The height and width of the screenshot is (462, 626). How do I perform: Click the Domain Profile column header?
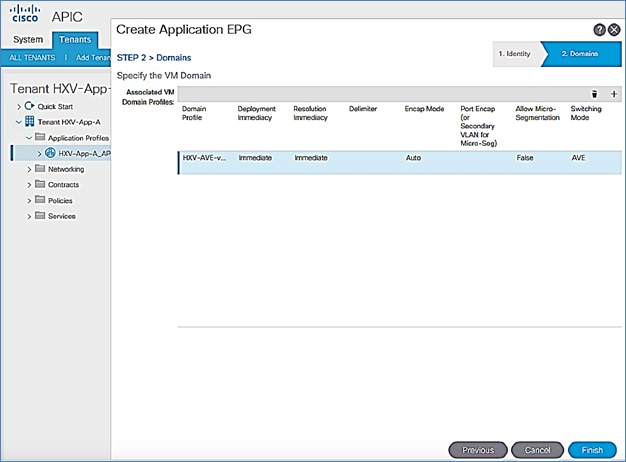194,113
